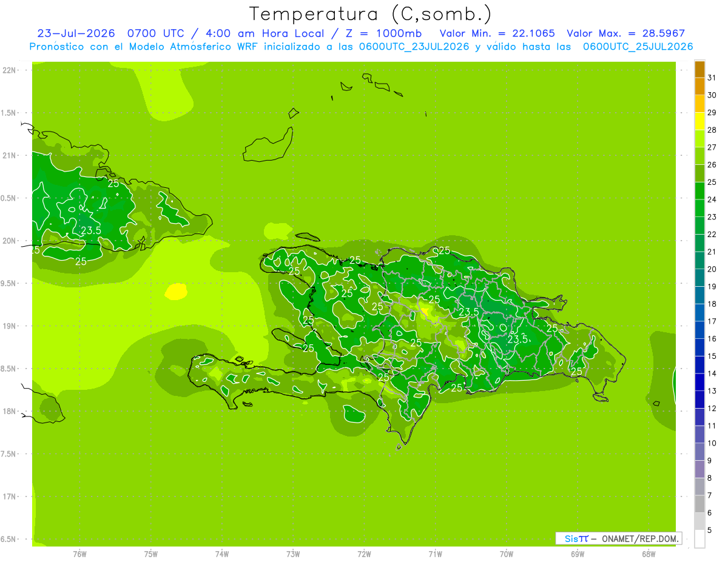
Task: Click the 68W longitude axis label
Action: 649,554
